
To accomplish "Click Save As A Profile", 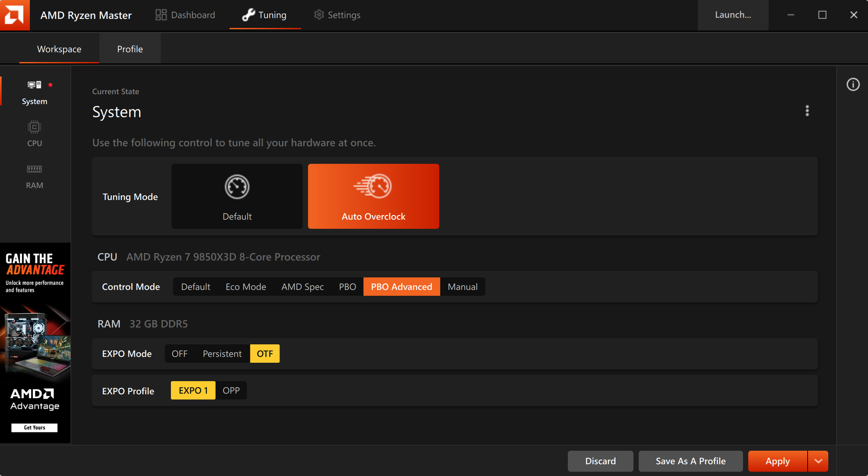I will point(690,461).
